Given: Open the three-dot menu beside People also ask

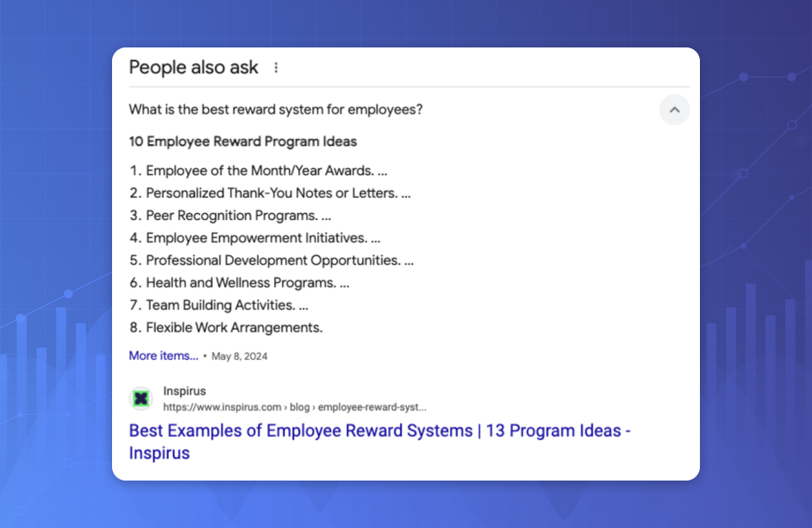Looking at the screenshot, I should 276,67.
